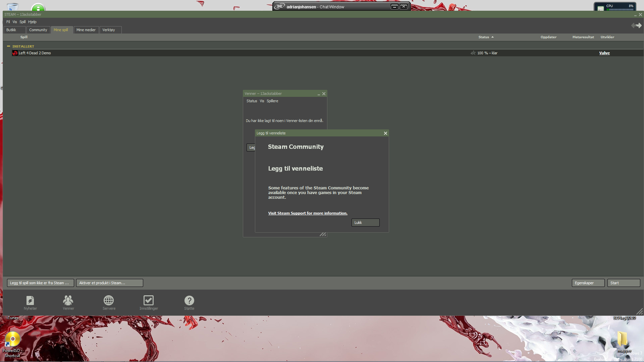Screen dimensions: 644x362
Task: Open the Servere globe icon
Action: (109, 300)
